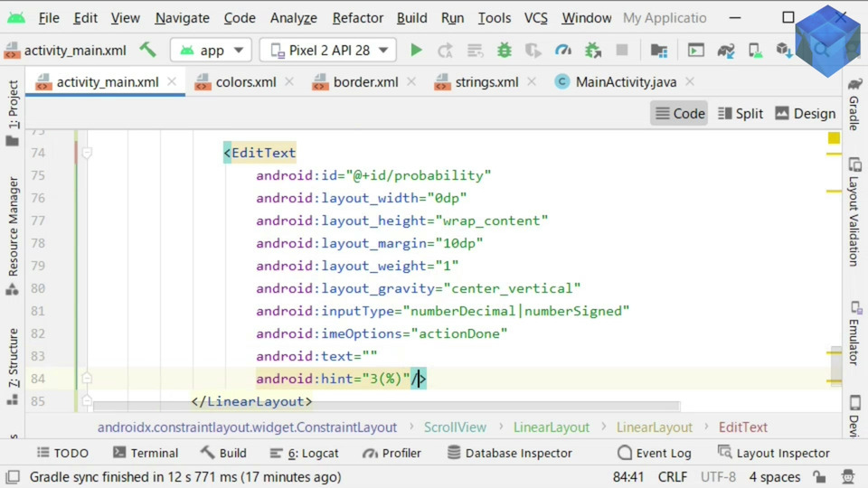Image resolution: width=868 pixels, height=488 pixels.
Task: Click fold marker at line 84
Action: pos(87,379)
